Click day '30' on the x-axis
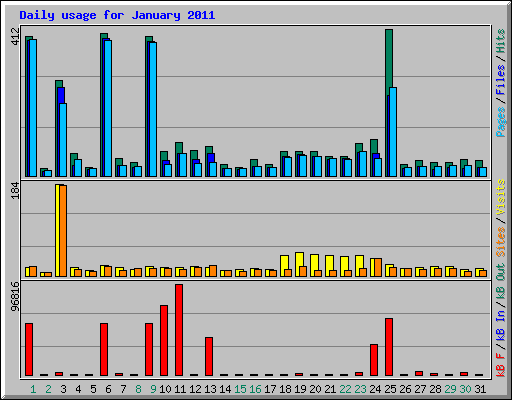512x400 pixels. point(465,389)
